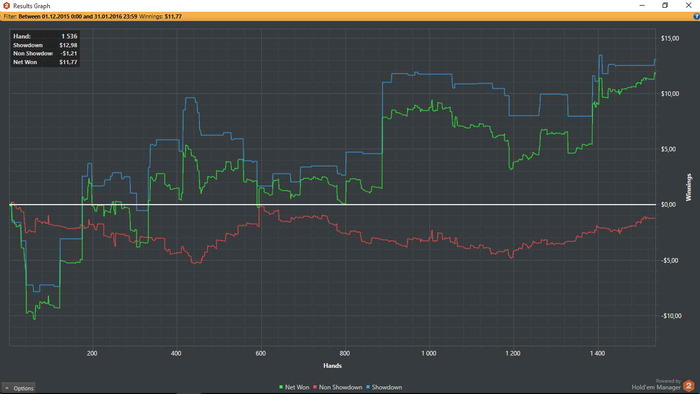Click the 1 200 hands axis label
Viewport: 700px width, 394px height.
pos(512,353)
